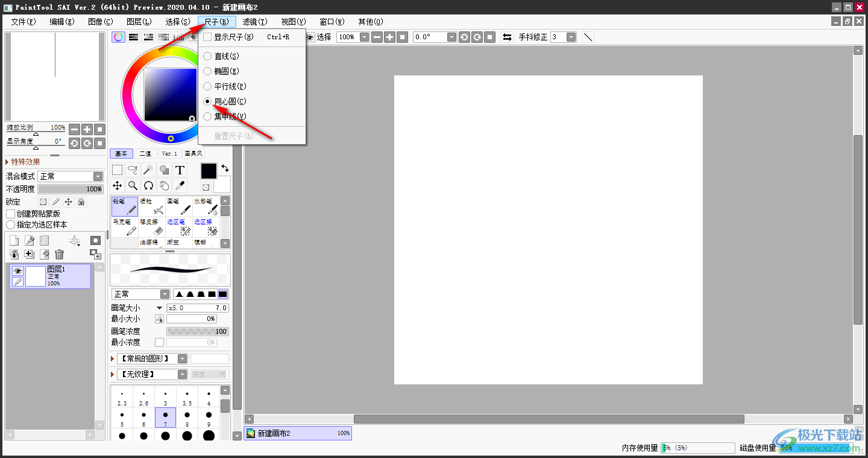The image size is (868, 458).
Task: Select the rotate view tool
Action: [148, 186]
